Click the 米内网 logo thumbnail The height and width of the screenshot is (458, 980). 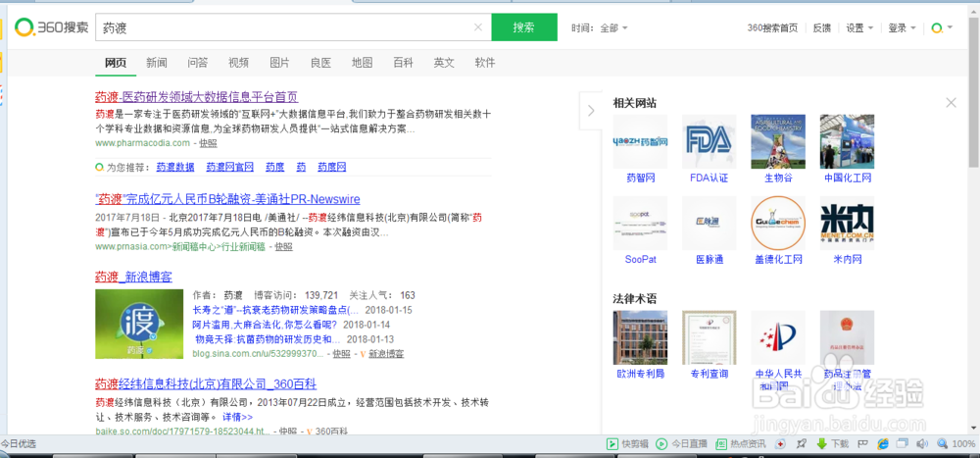pyautogui.click(x=848, y=224)
